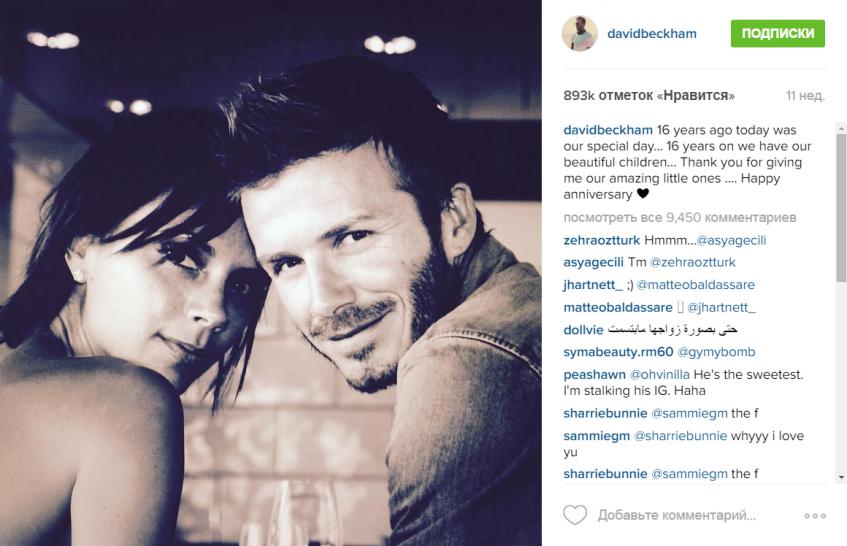The image size is (847, 546).
Task: View all 9,450 comments link
Action: (x=680, y=218)
